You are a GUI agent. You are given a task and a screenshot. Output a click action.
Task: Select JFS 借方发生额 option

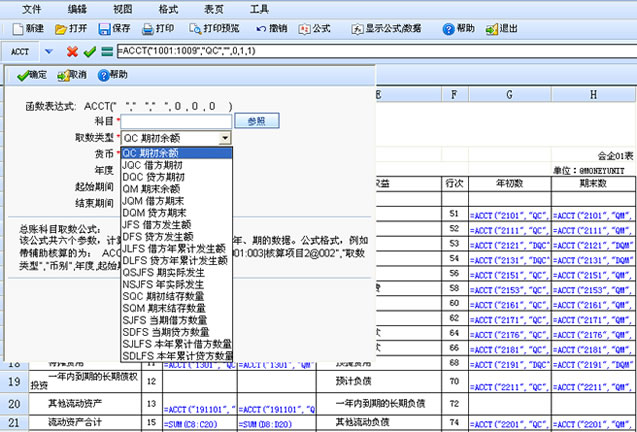177,224
